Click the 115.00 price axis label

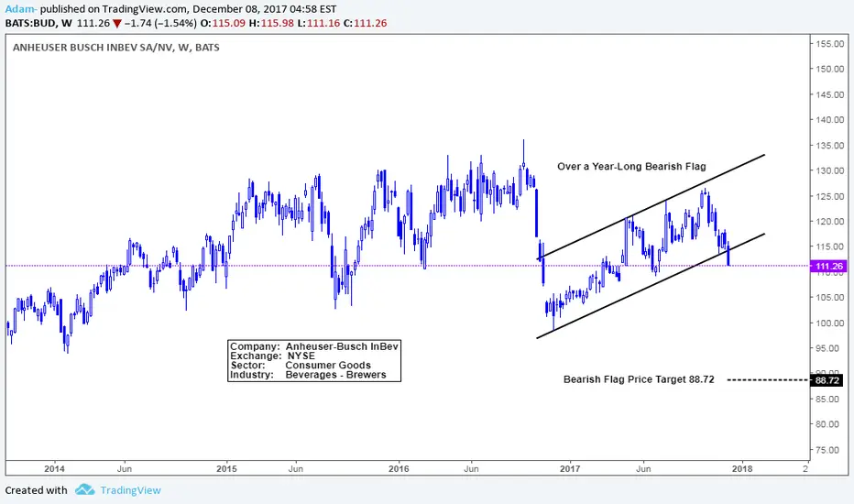(830, 247)
